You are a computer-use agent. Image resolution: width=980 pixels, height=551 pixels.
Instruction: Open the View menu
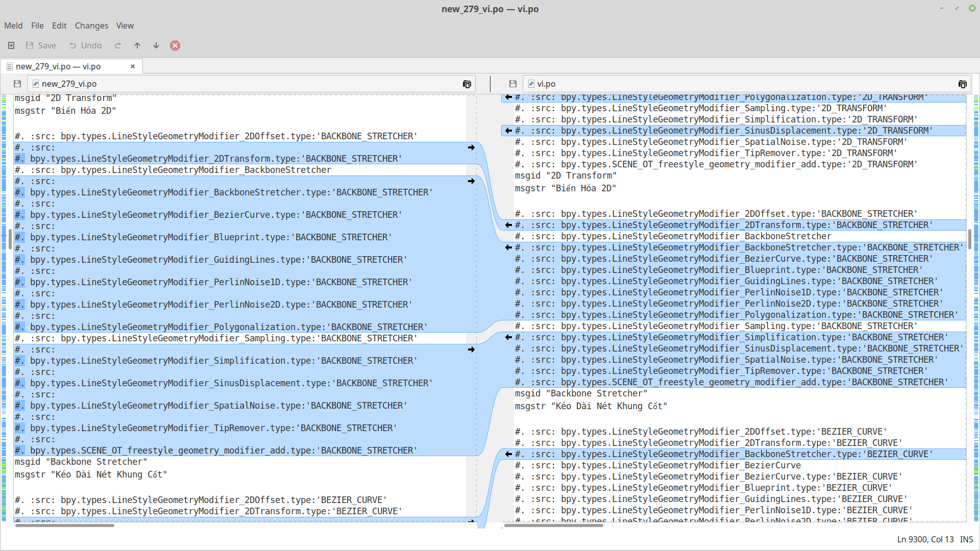click(x=125, y=26)
